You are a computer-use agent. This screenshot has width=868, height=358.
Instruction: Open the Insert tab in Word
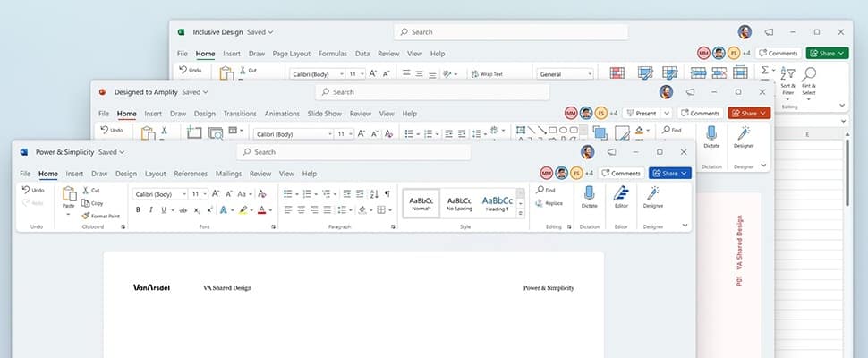coord(75,174)
